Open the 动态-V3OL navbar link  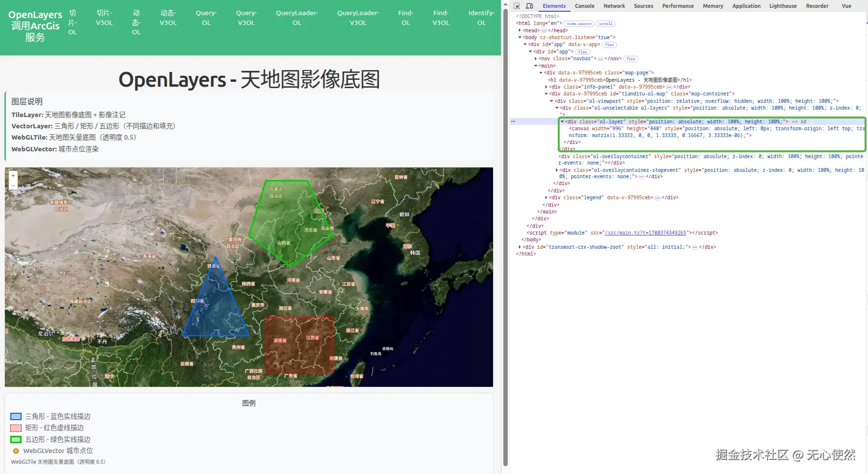168,18
